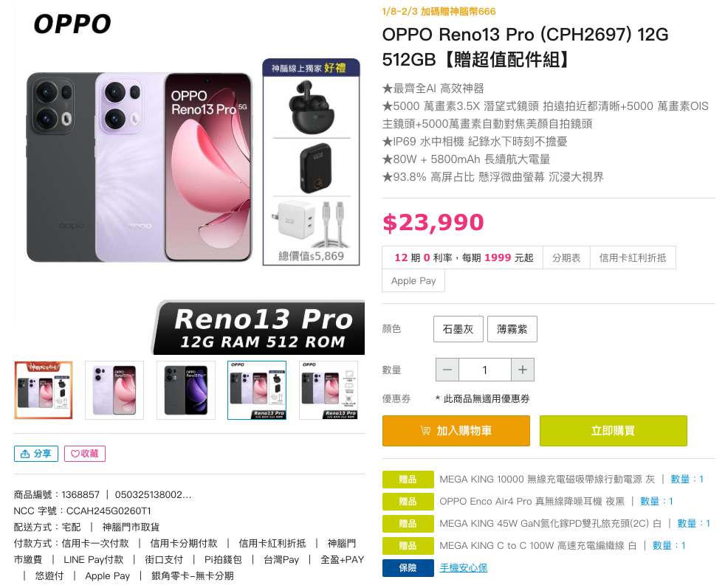This screenshot has height=588, width=725.
Task: Click the main Reno13 Pro product image
Action: point(190,180)
